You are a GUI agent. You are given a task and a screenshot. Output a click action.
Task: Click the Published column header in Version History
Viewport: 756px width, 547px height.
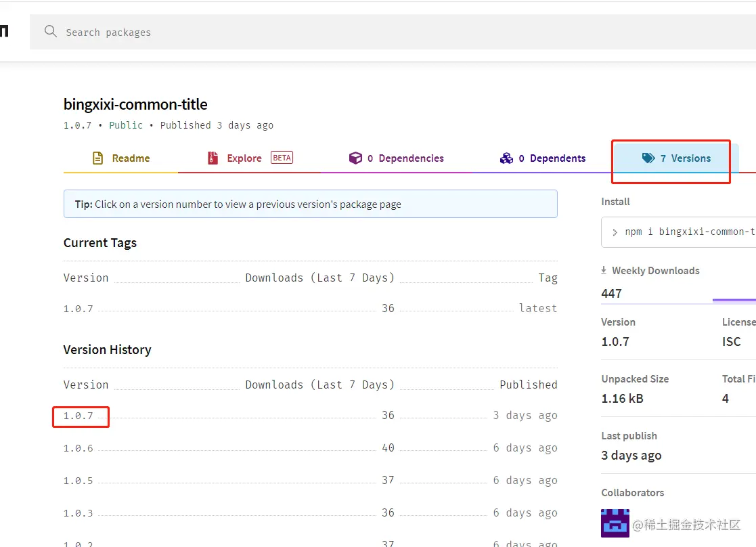pyautogui.click(x=529, y=385)
